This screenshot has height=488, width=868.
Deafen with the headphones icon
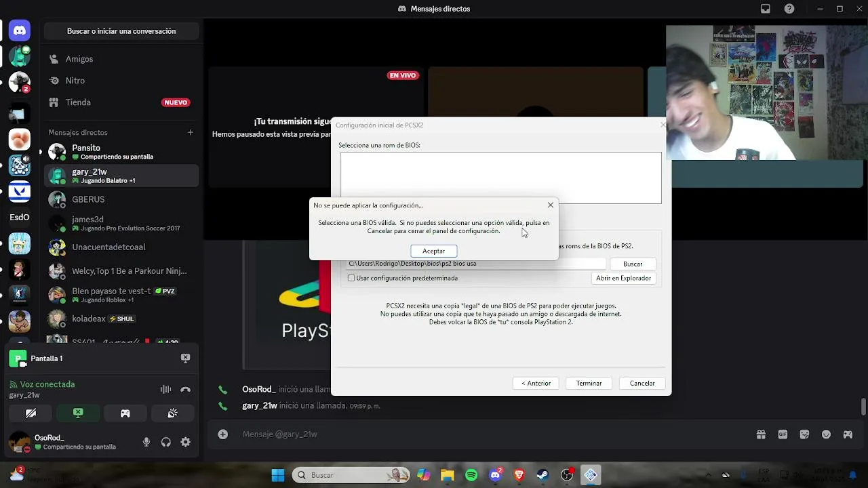(x=165, y=442)
